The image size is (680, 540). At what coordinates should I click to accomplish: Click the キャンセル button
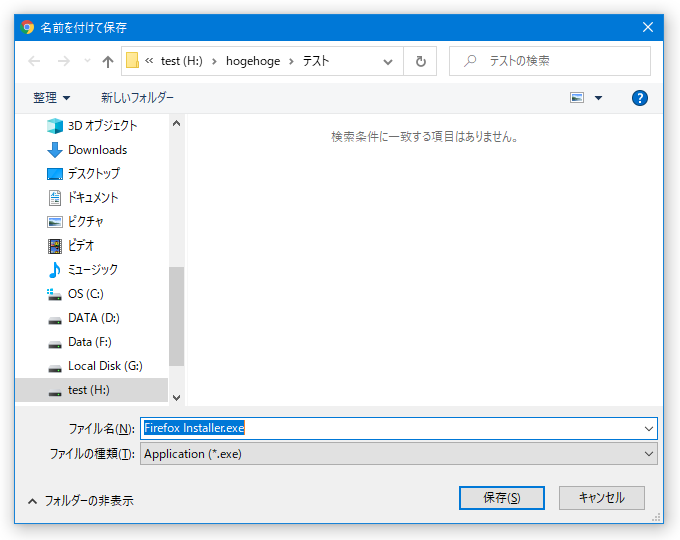602,498
